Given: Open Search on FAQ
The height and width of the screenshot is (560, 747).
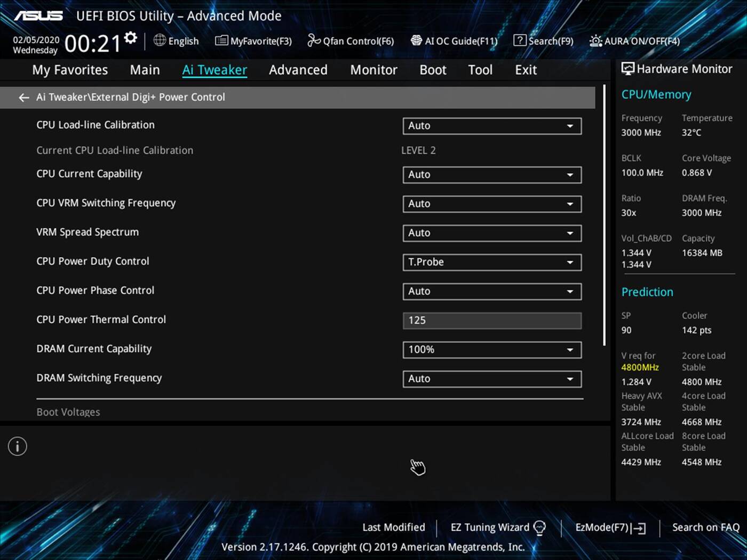Looking at the screenshot, I should pyautogui.click(x=705, y=527).
